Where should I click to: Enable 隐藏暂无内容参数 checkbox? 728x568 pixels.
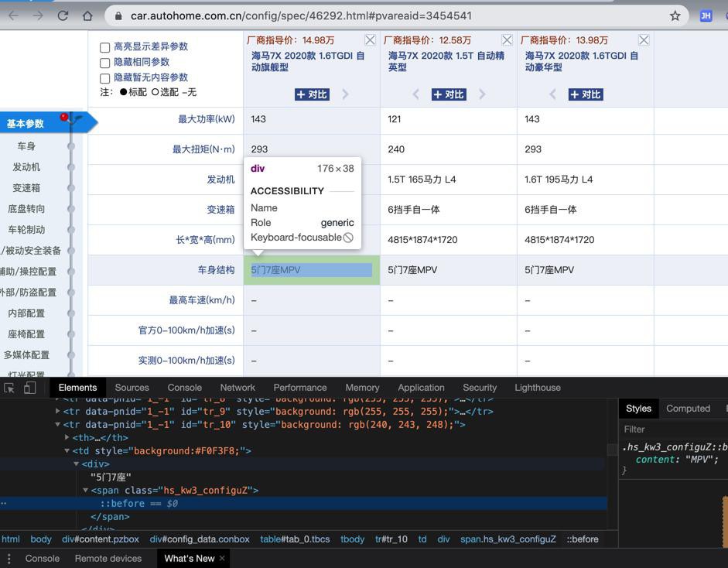105,78
